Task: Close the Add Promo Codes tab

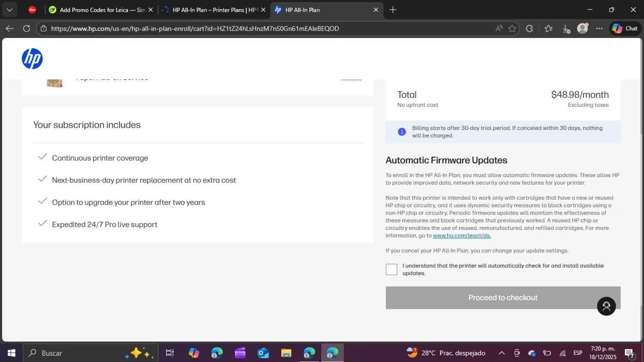Action: coord(151,9)
